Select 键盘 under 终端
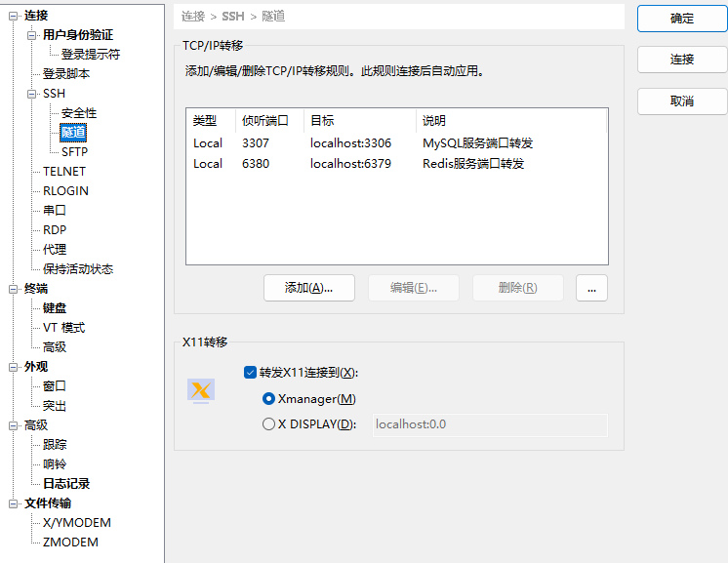This screenshot has height=563, width=728. (55, 308)
